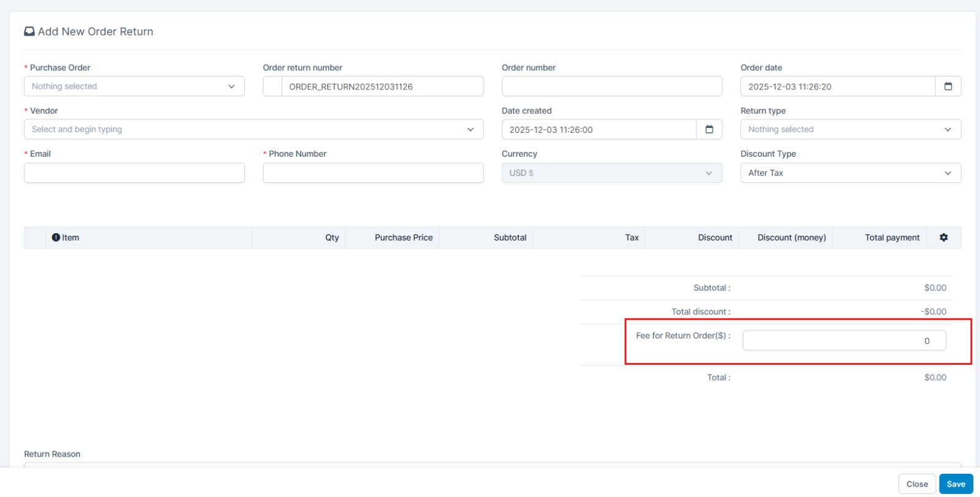Open the USD currency dropdown
This screenshot has width=980, height=497.
[x=611, y=173]
